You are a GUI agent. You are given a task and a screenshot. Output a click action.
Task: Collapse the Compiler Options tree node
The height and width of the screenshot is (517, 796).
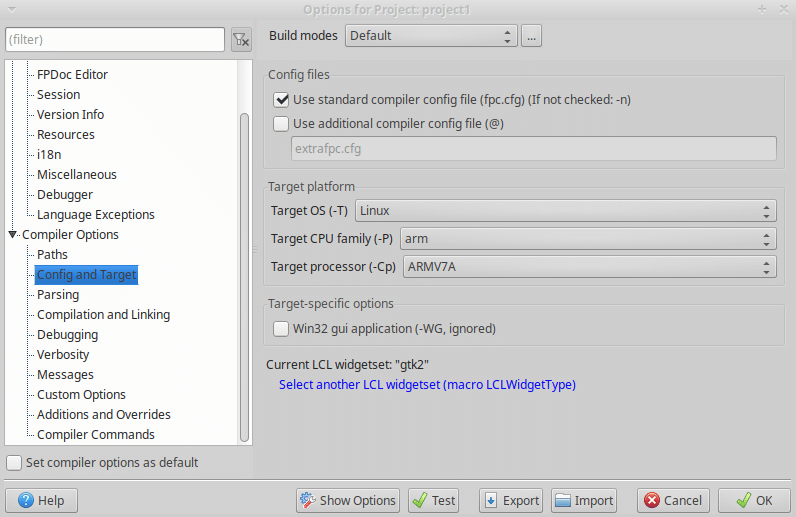click(x=13, y=235)
